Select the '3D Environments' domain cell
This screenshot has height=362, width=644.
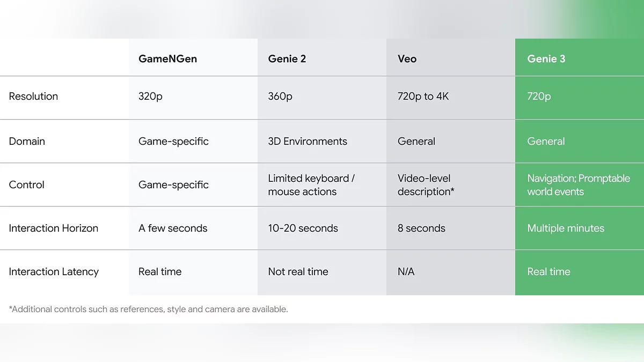(308, 142)
